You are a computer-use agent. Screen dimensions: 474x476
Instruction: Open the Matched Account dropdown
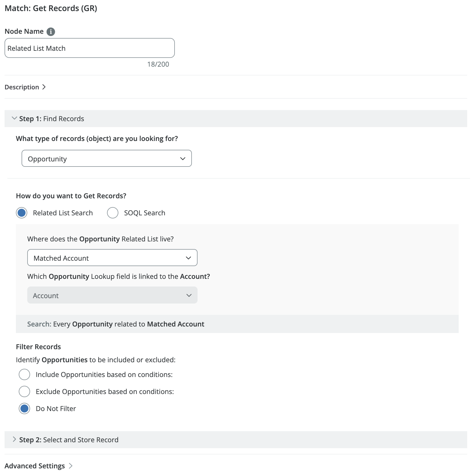point(112,258)
